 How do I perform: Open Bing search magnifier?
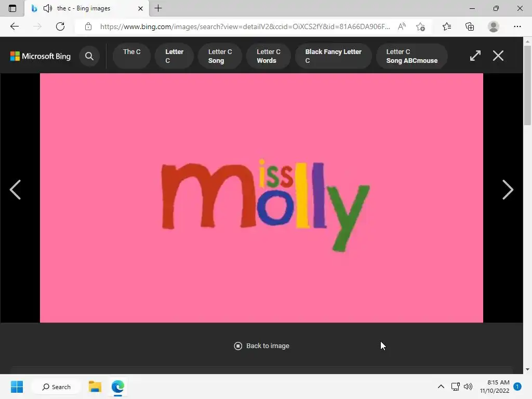(89, 56)
